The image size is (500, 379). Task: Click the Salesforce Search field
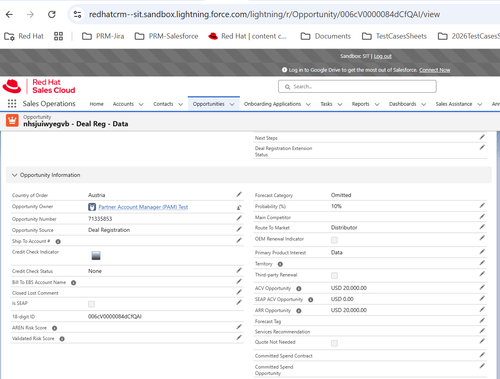[x=357, y=87]
